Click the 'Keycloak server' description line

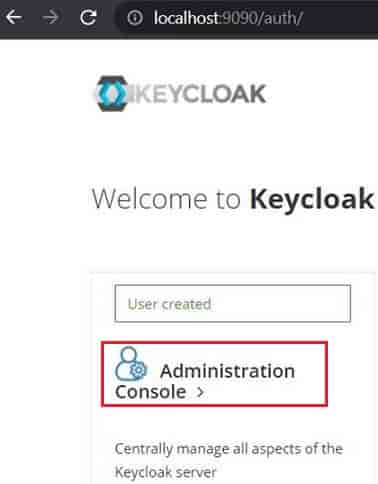(166, 472)
